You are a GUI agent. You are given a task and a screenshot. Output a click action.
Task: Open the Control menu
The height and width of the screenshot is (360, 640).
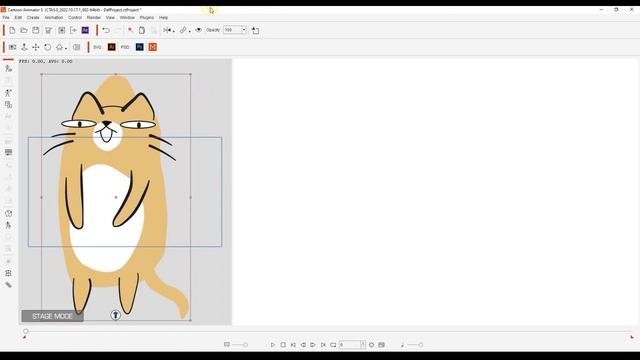pyautogui.click(x=75, y=18)
